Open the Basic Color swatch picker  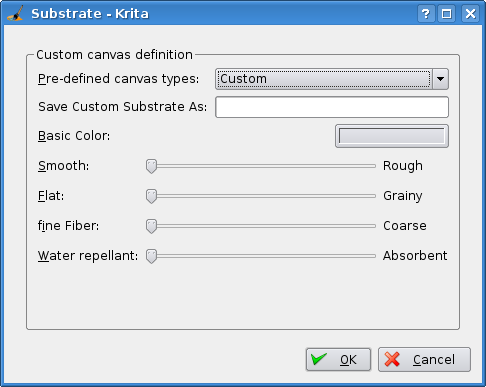coord(392,136)
